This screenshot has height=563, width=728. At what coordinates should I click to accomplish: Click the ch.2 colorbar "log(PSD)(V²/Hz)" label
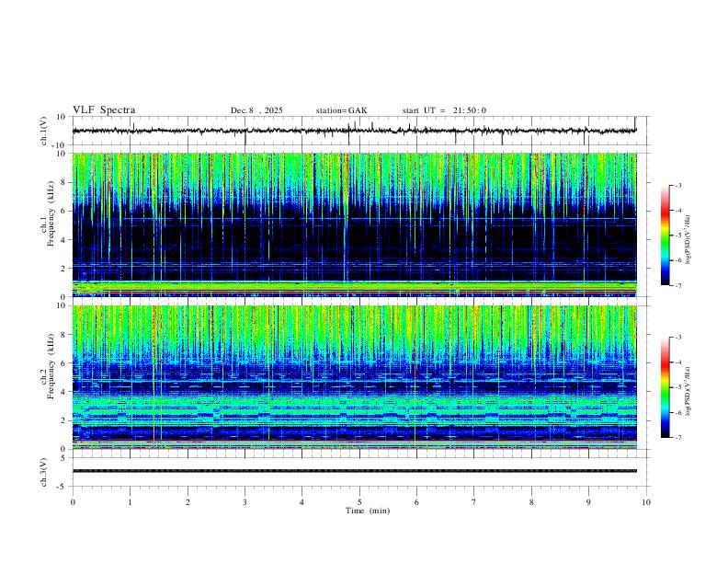(688, 391)
